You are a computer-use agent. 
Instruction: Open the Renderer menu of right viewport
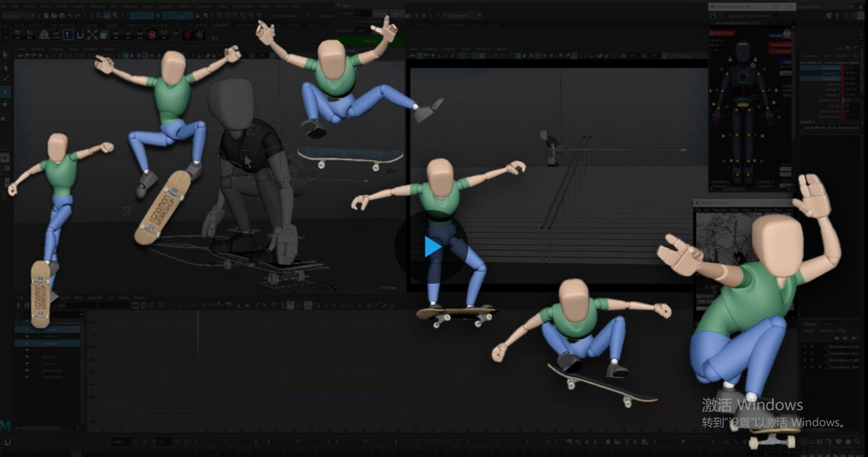click(483, 49)
